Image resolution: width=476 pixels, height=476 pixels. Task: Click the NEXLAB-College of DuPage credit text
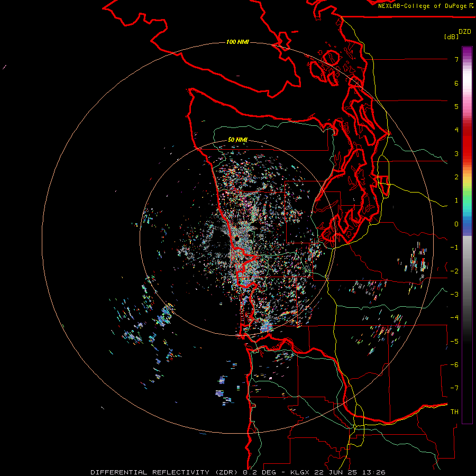coord(423,6)
